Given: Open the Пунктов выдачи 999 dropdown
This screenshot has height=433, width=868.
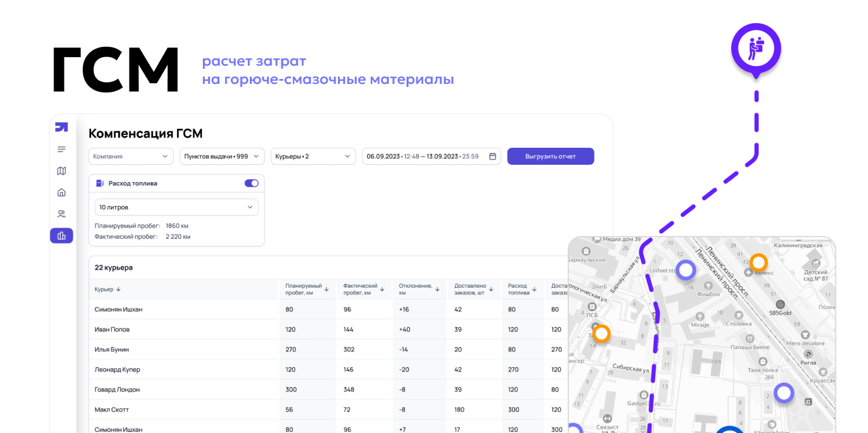Looking at the screenshot, I should [x=222, y=156].
